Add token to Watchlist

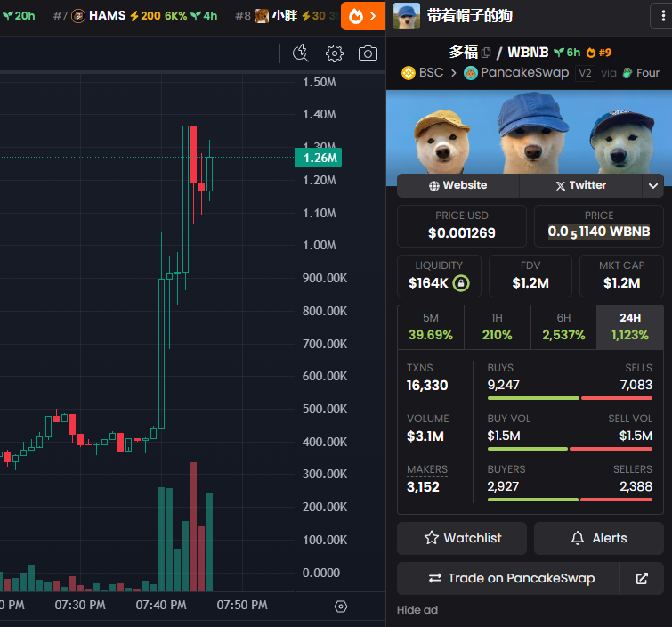pos(462,538)
